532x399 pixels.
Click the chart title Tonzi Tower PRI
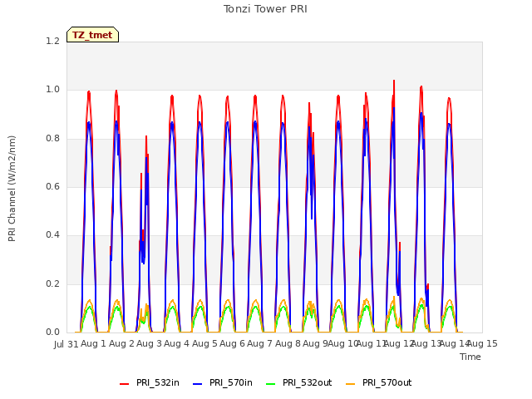click(265, 9)
